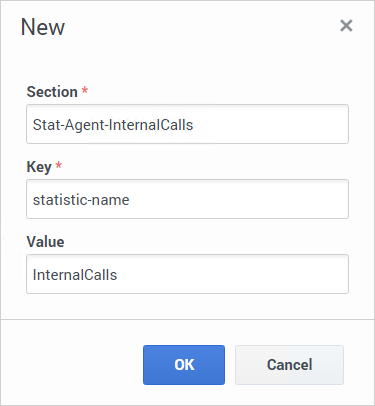Click the Value field label

coord(45,242)
